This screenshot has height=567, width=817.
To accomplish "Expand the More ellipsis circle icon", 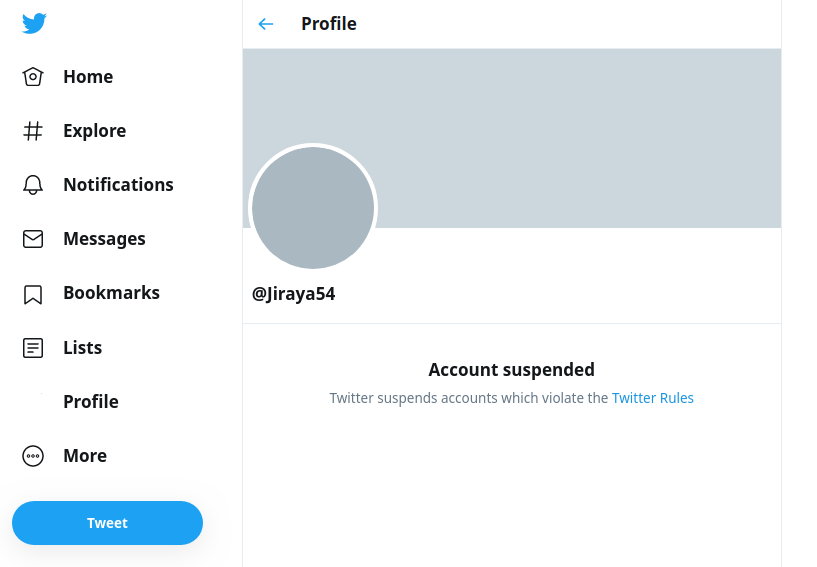I will pos(33,456).
